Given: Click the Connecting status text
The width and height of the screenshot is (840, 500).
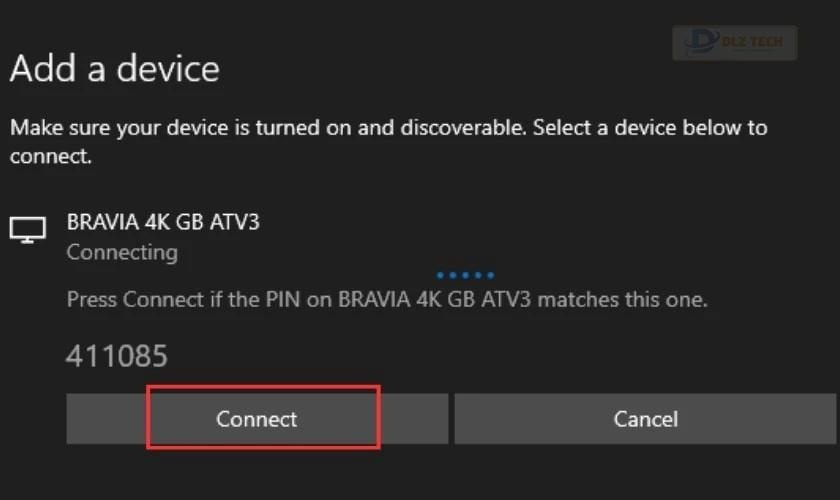Looking at the screenshot, I should 122,252.
